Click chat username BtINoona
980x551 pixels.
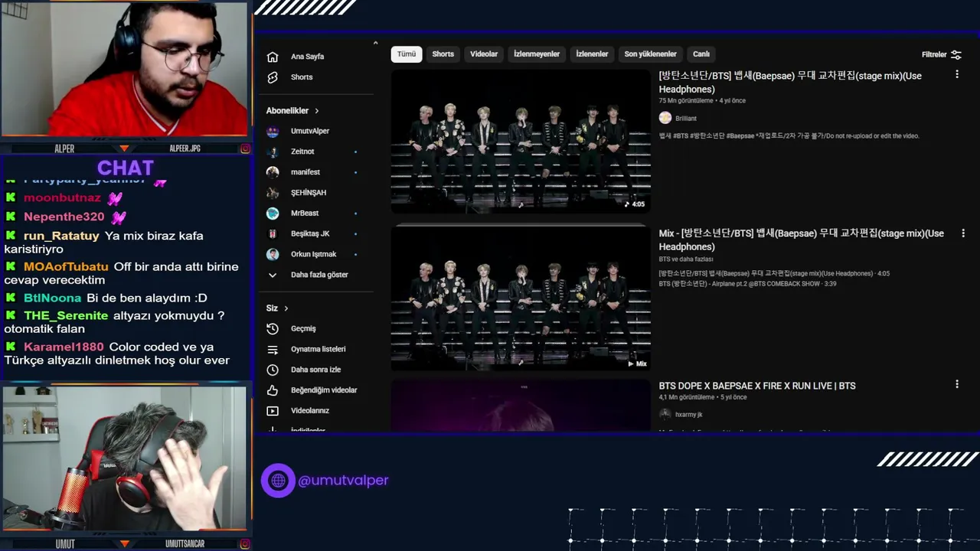point(51,298)
